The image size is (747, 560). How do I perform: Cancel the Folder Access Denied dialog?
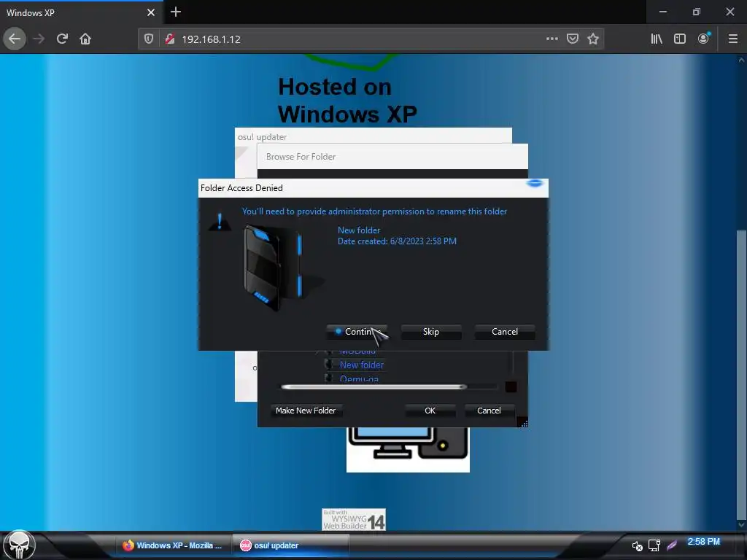pos(505,332)
